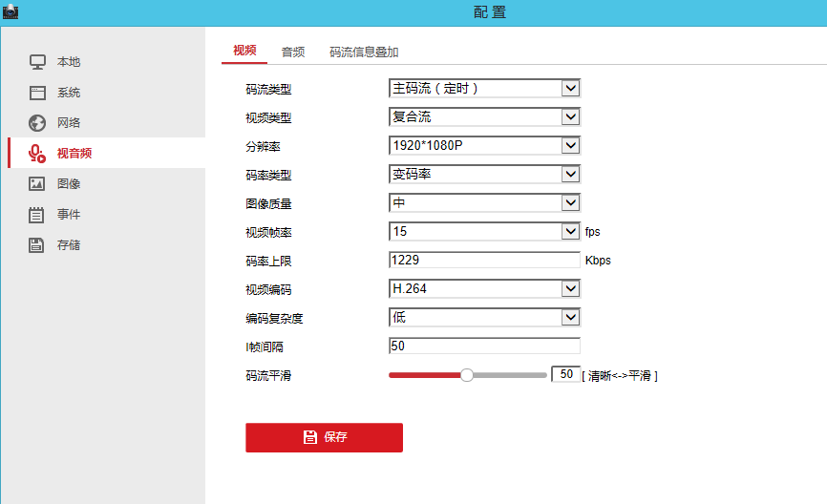The height and width of the screenshot is (504, 827).
Task: Open the 视频帧率 dropdown showing 15
Action: point(485,231)
